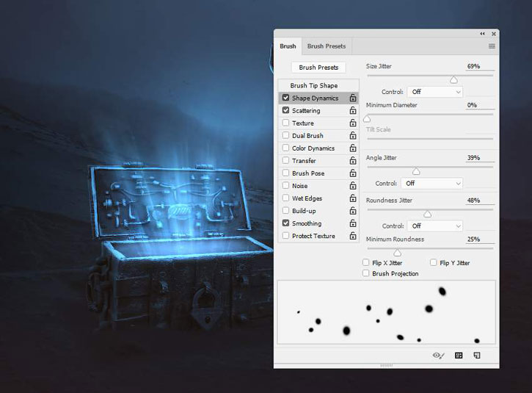
Task: Toggle the lock icon beside Color Dynamics
Action: click(x=353, y=148)
